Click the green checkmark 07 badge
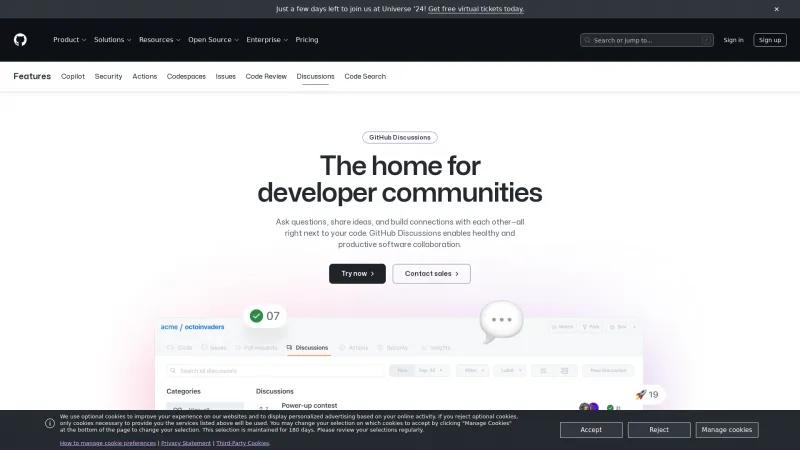This screenshot has height=450, width=800. coord(265,316)
